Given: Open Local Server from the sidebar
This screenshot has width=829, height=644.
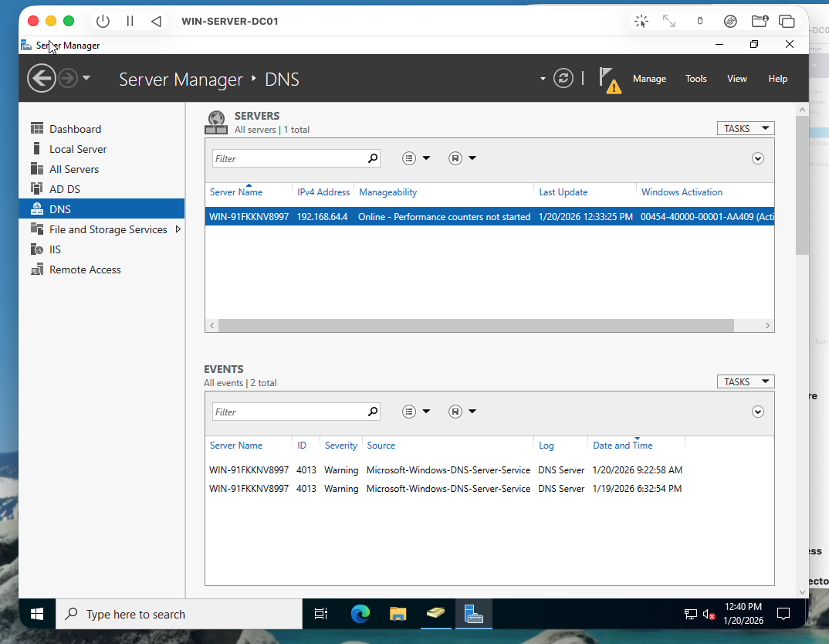Looking at the screenshot, I should (x=75, y=148).
